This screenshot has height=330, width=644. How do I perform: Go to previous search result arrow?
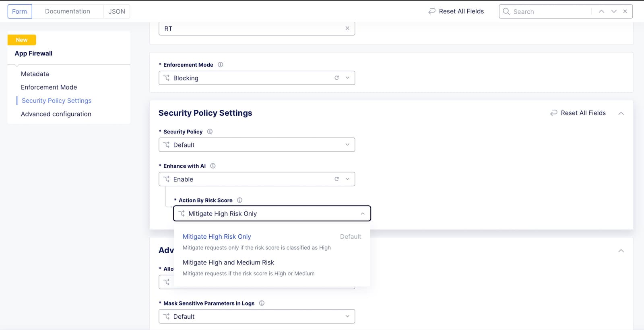(x=601, y=12)
